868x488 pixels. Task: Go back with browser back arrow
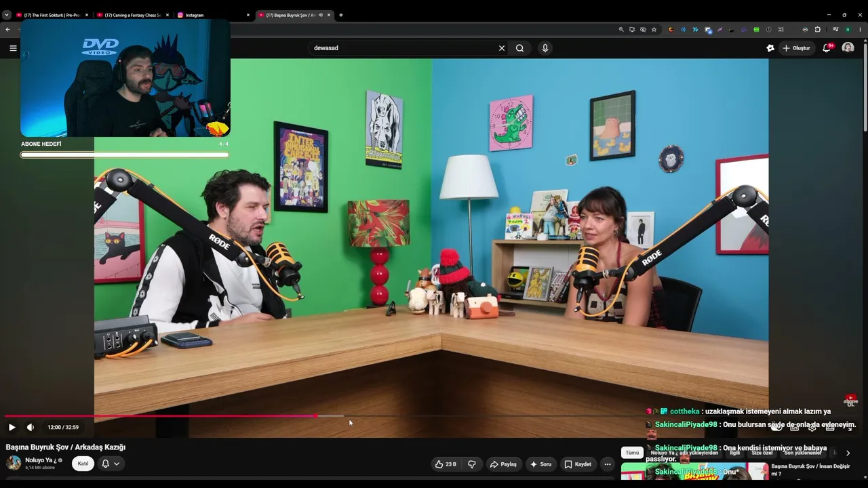pyautogui.click(x=7, y=30)
